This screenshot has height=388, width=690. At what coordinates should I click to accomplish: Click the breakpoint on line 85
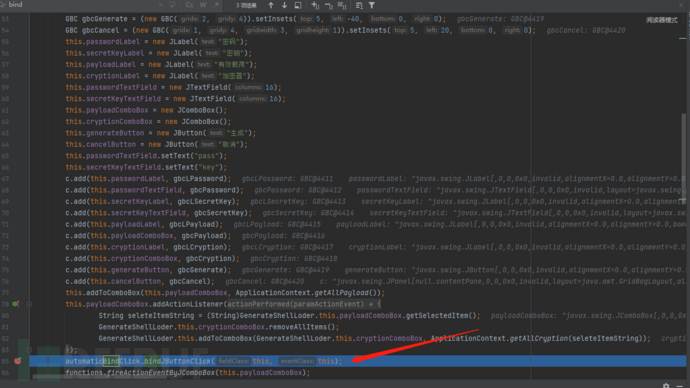(18, 361)
